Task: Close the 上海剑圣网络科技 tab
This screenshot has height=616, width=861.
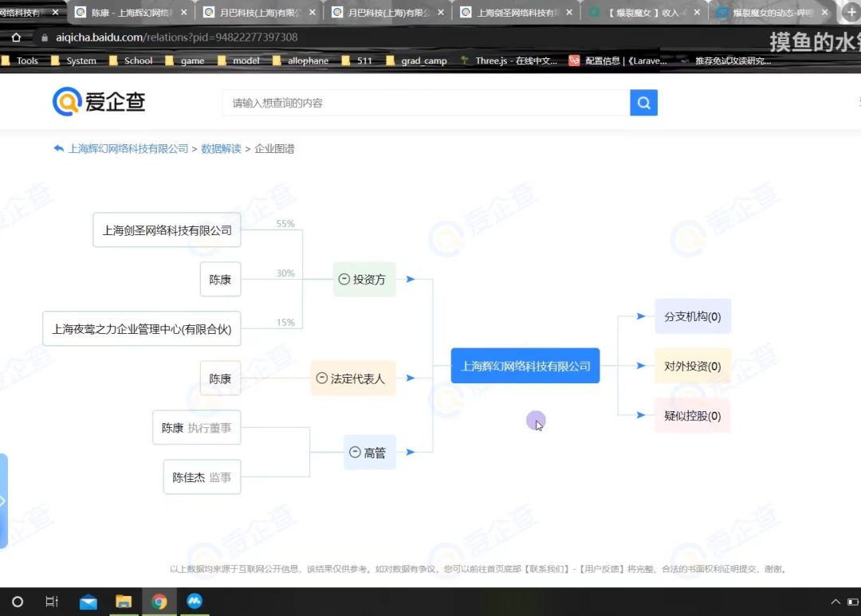Action: (x=569, y=12)
